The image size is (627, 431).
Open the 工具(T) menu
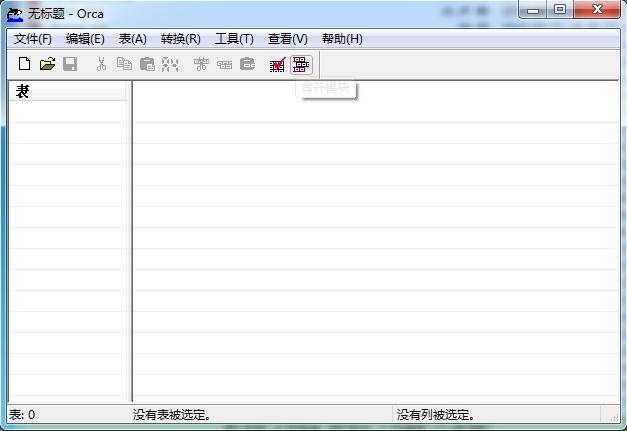(234, 39)
